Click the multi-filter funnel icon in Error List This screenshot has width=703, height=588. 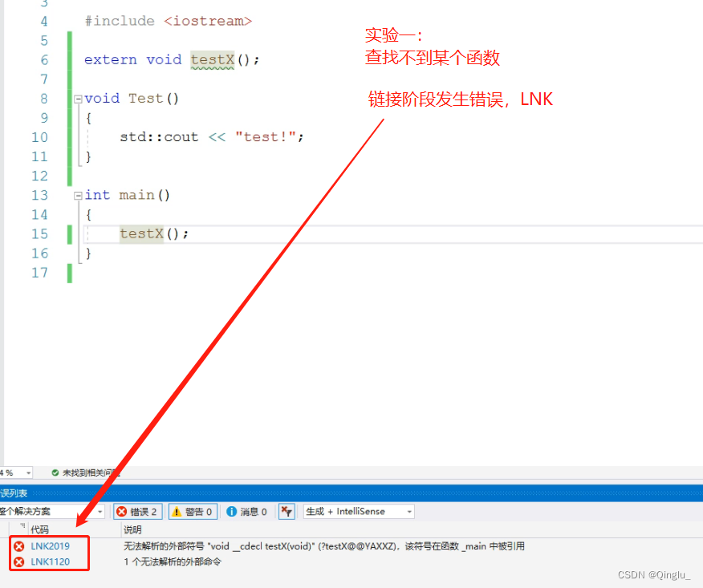pyautogui.click(x=286, y=511)
